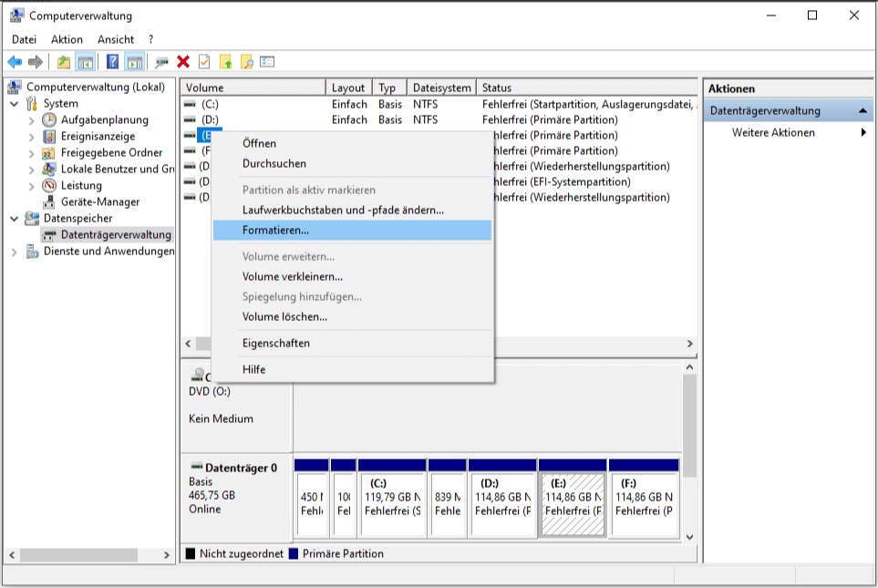Click the volume list scrollbar right arrow

690,344
